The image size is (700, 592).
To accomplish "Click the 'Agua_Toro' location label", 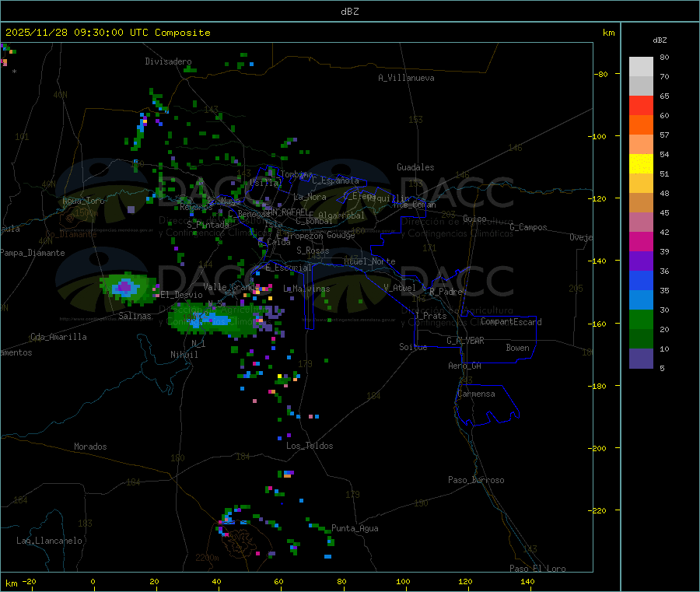I will point(83,201).
